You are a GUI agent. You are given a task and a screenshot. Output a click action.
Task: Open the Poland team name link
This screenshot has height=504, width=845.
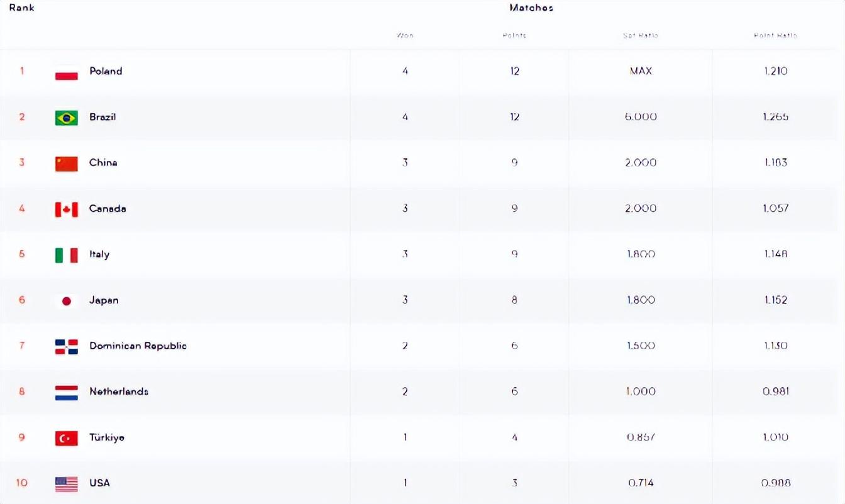[x=106, y=71]
